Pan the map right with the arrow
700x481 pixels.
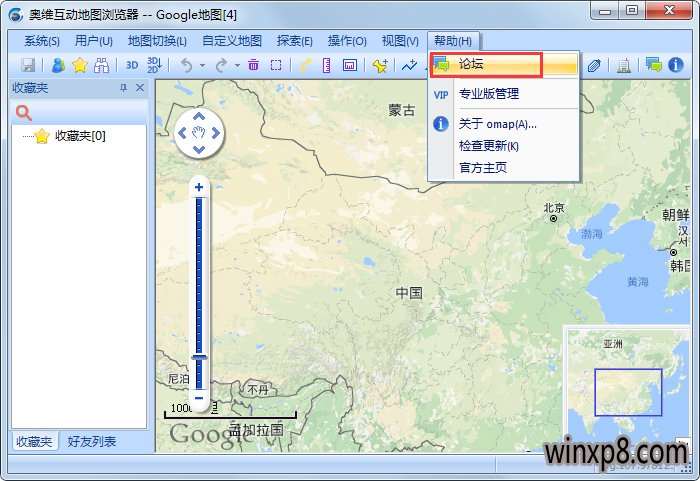(216, 133)
